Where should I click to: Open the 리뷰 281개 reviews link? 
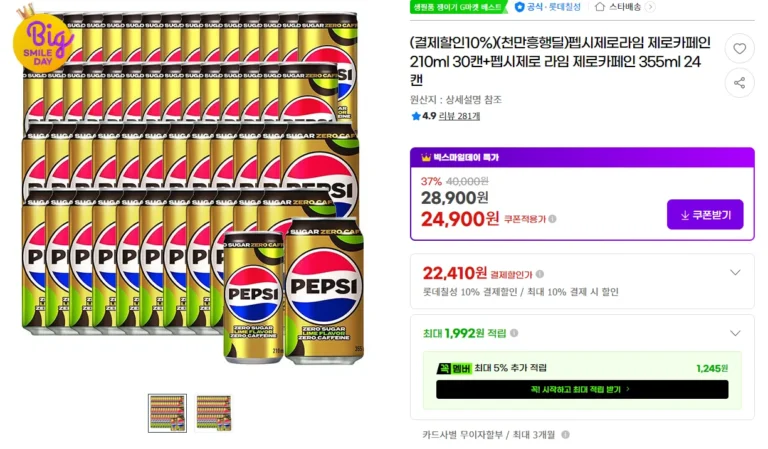(x=459, y=116)
